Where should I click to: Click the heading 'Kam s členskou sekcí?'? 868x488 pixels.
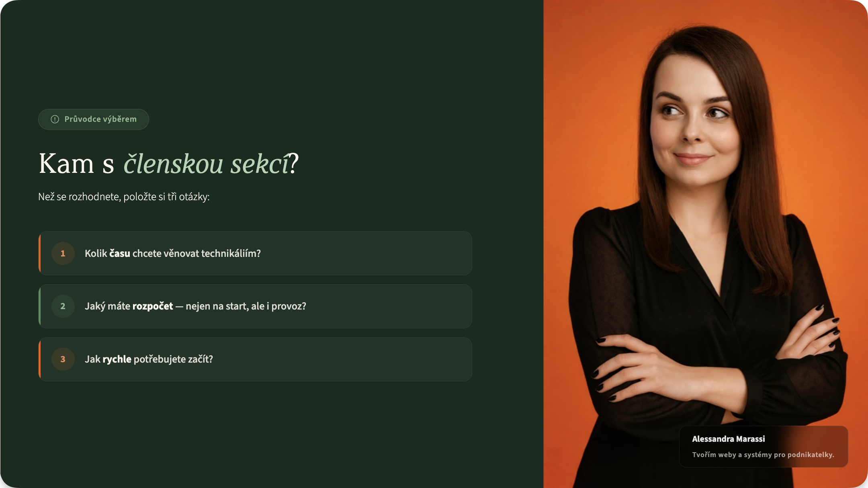click(169, 164)
